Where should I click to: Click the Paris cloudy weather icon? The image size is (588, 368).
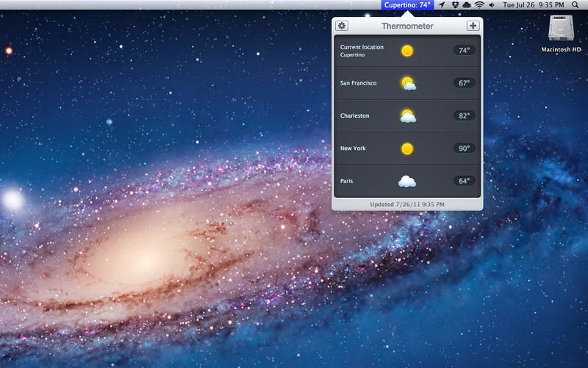pyautogui.click(x=407, y=181)
